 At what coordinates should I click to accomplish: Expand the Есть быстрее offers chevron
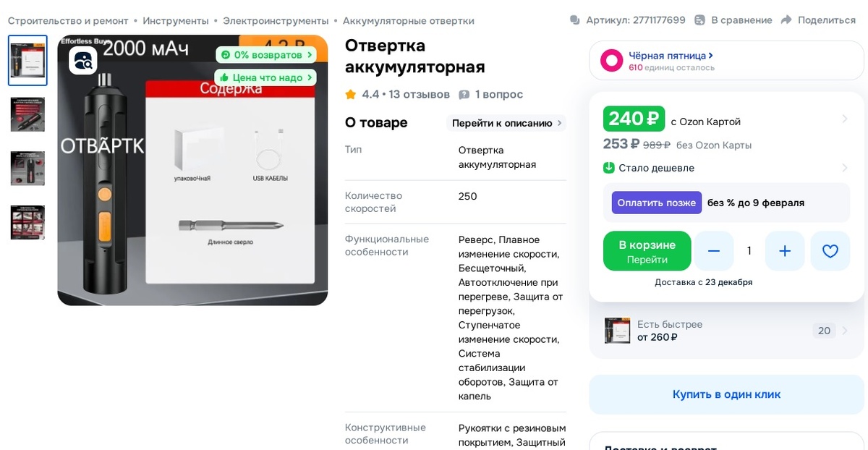tap(845, 331)
